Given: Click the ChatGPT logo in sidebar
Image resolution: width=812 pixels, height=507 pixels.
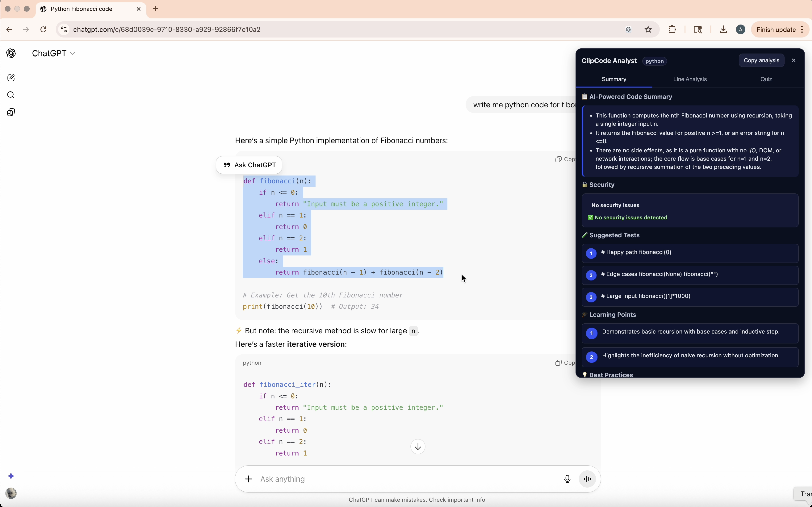Looking at the screenshot, I should pyautogui.click(x=11, y=53).
